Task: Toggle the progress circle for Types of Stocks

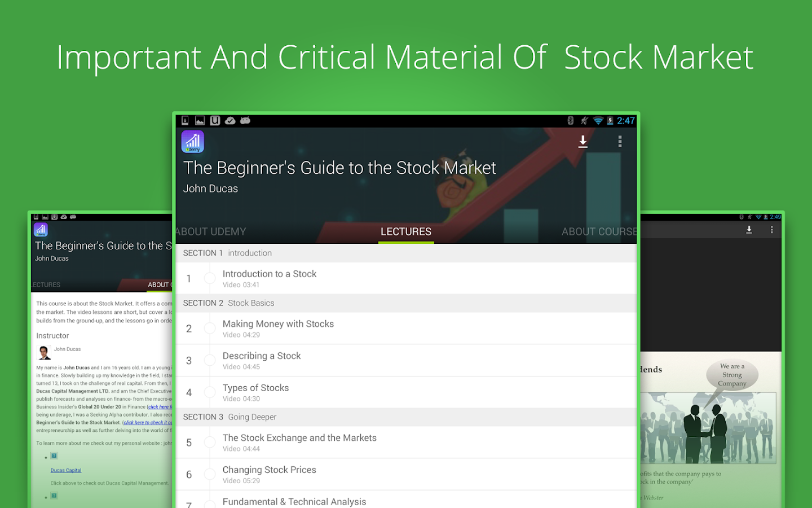Action: pos(209,392)
